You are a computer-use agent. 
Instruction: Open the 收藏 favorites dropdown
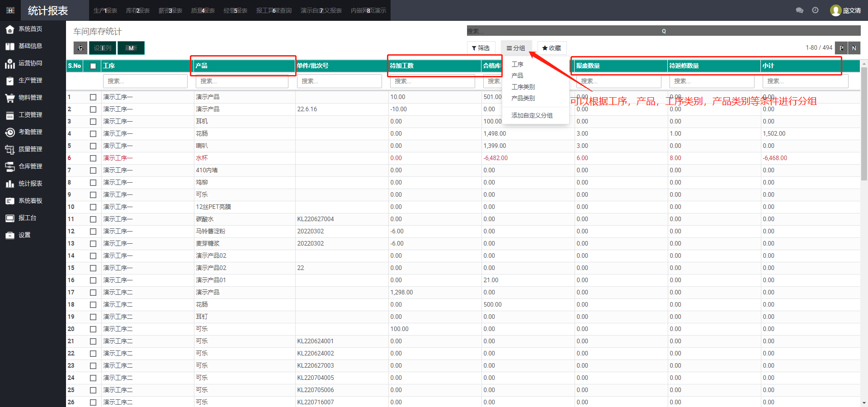(552, 48)
